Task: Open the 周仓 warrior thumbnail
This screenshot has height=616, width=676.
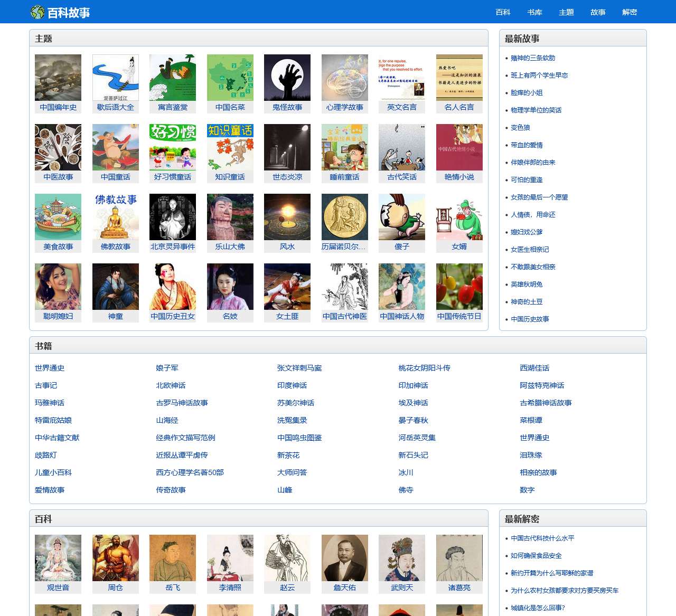Action: [116, 558]
